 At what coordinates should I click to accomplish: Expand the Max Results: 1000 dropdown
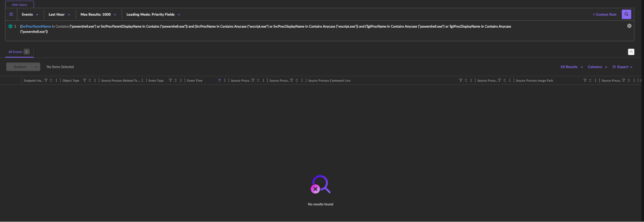point(98,14)
